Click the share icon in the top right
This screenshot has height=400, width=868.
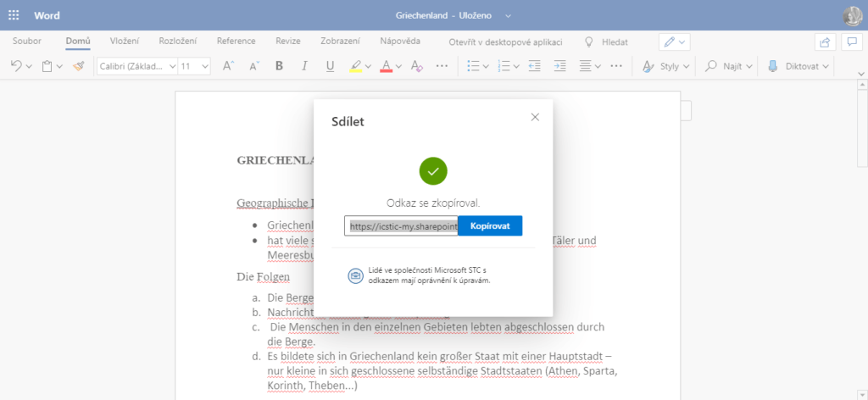824,42
